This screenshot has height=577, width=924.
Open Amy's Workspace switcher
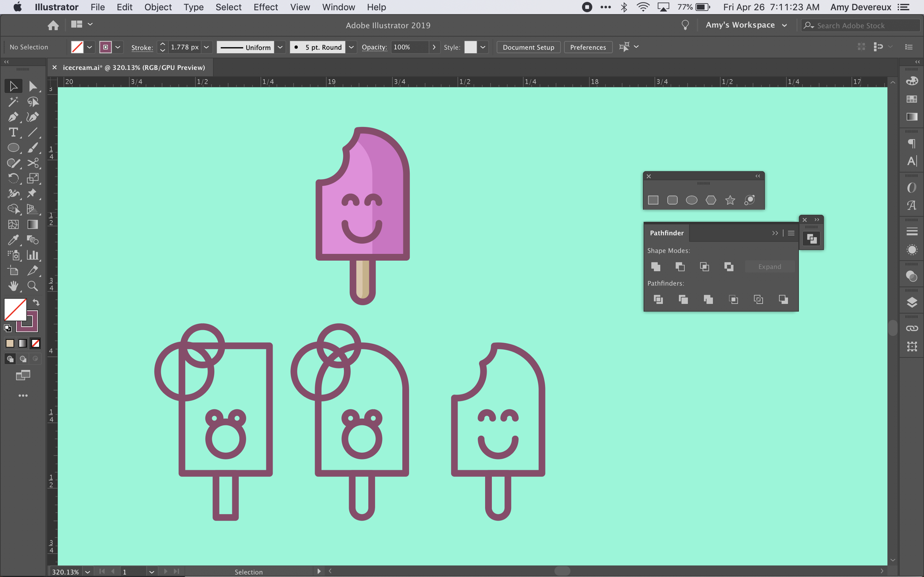point(746,25)
